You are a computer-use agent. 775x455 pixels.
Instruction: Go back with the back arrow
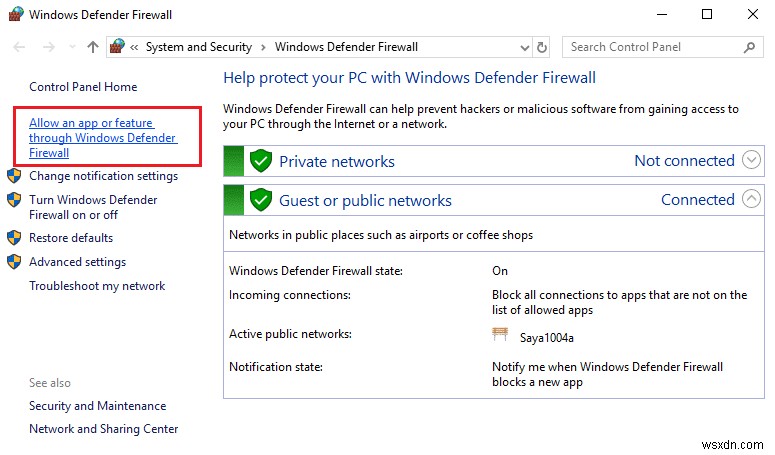19,47
